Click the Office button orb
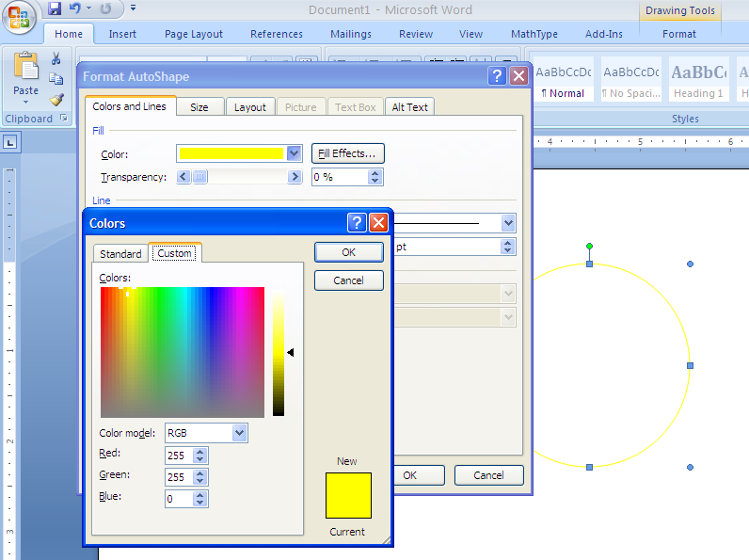This screenshot has height=560, width=749. pos(19,18)
